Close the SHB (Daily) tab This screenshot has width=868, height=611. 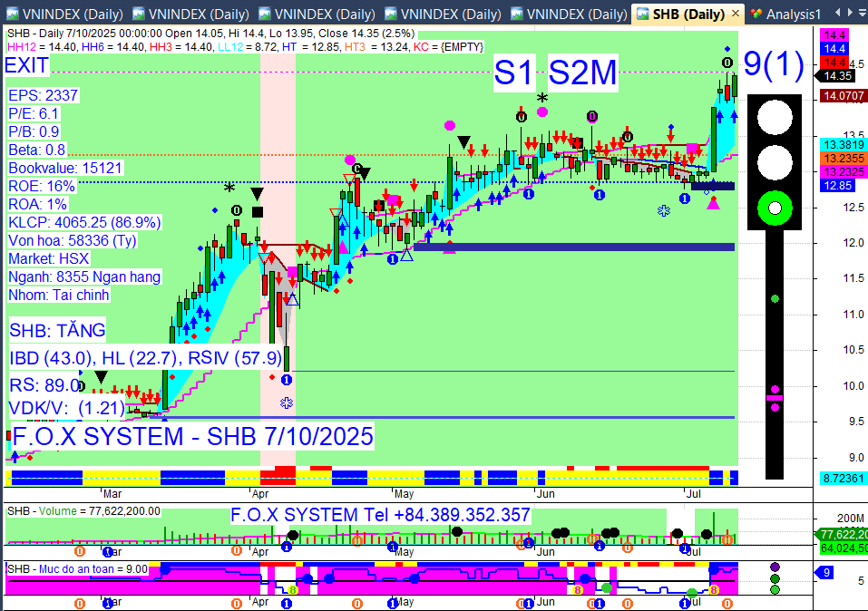click(736, 14)
